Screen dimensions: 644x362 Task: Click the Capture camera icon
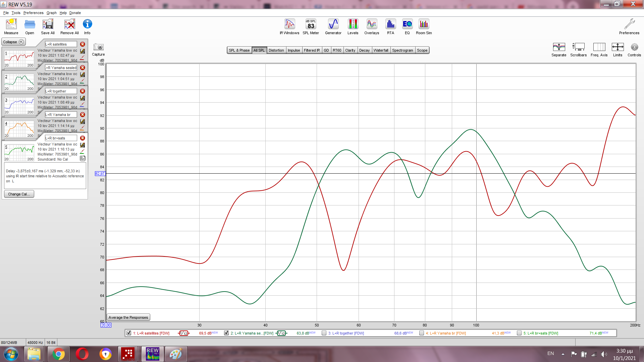[98, 47]
